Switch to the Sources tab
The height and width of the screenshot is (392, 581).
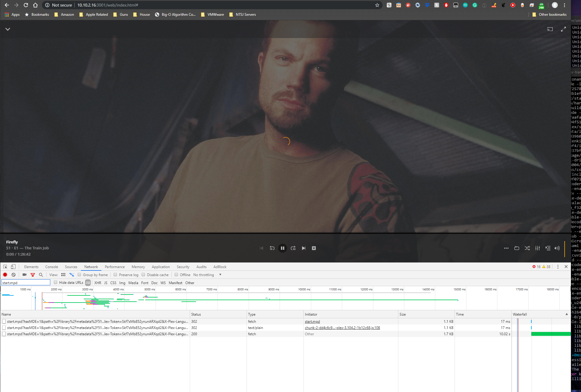click(x=71, y=267)
